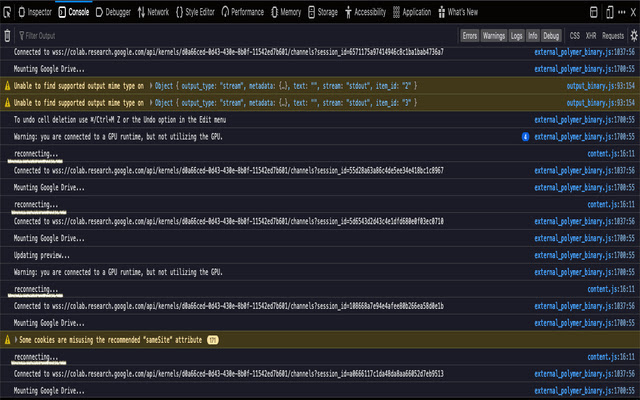Open the Memory tab
Screen dimensions: 640x400
[286, 12]
